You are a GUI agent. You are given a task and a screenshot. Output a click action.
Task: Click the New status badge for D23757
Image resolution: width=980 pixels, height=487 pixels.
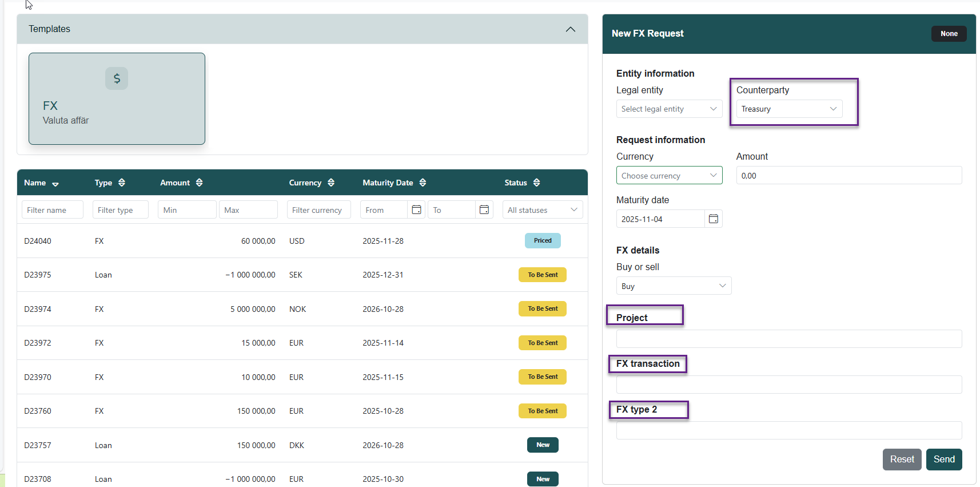(543, 445)
